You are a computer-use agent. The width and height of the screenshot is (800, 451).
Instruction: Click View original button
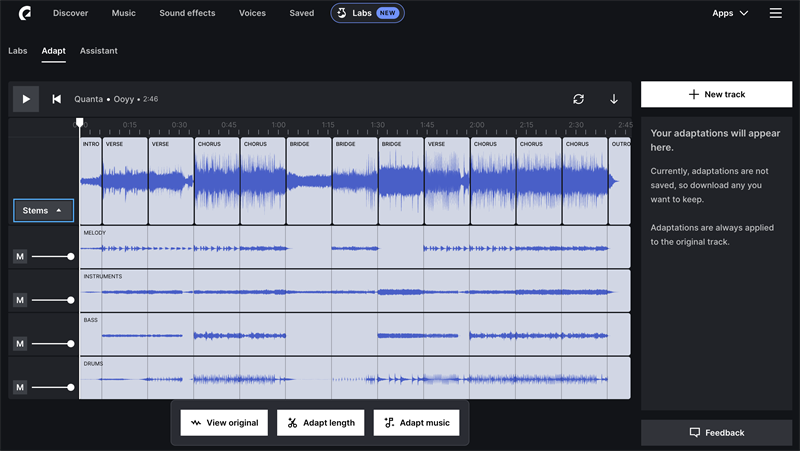[x=224, y=423]
